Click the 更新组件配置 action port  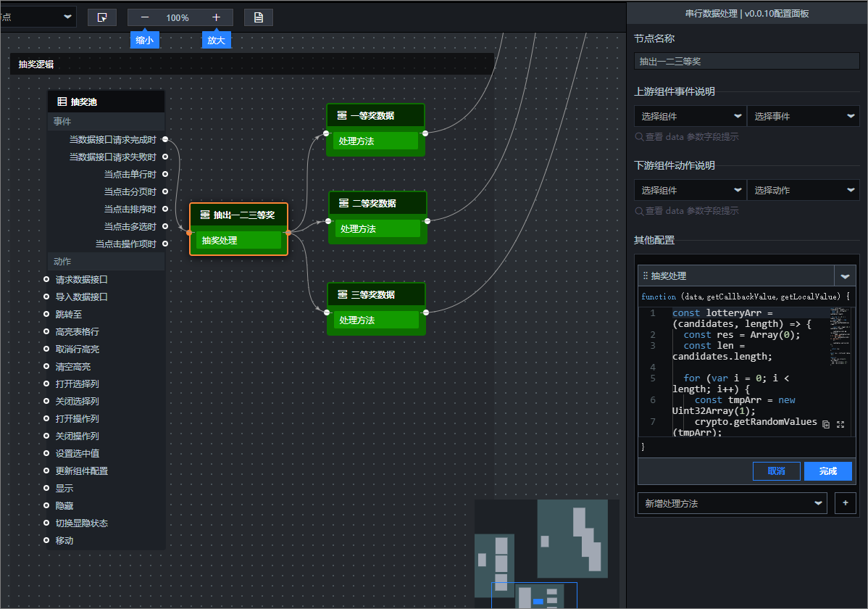(x=46, y=471)
